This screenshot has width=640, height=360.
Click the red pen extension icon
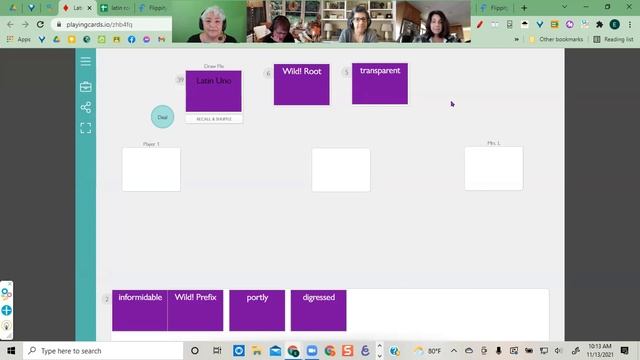(480, 24)
